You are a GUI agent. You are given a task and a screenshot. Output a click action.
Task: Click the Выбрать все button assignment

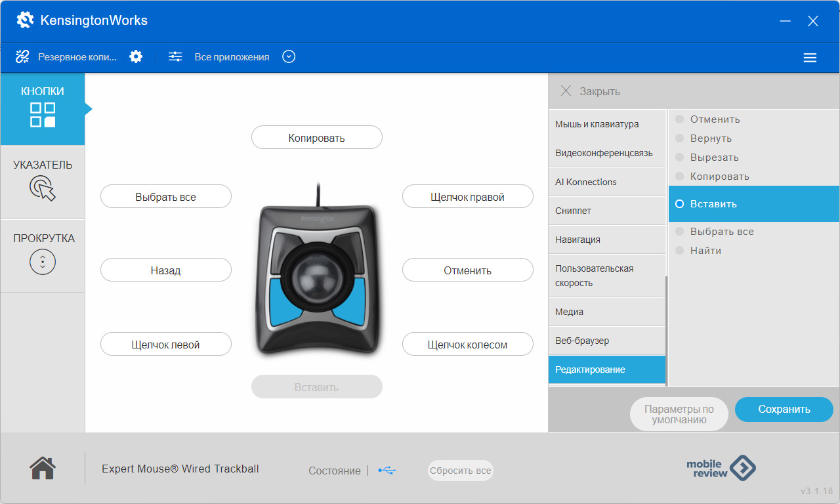(x=166, y=197)
